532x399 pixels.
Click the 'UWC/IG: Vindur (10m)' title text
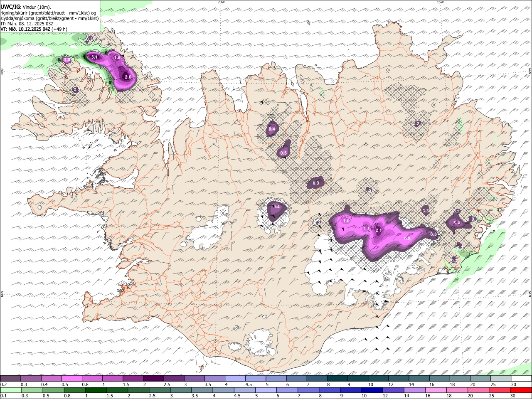pos(26,7)
